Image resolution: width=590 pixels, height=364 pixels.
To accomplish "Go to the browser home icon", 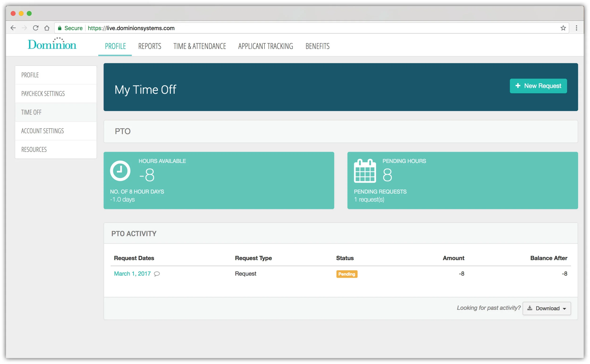I will click(47, 28).
